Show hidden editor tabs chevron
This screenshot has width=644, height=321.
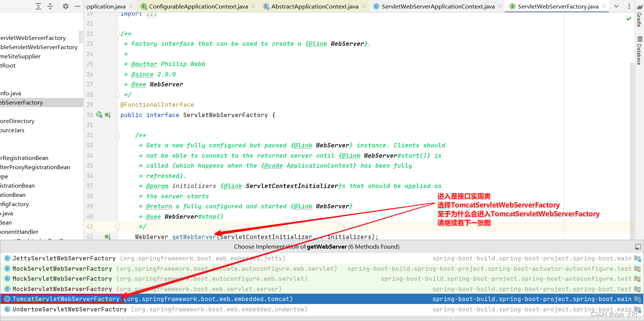[x=616, y=6]
